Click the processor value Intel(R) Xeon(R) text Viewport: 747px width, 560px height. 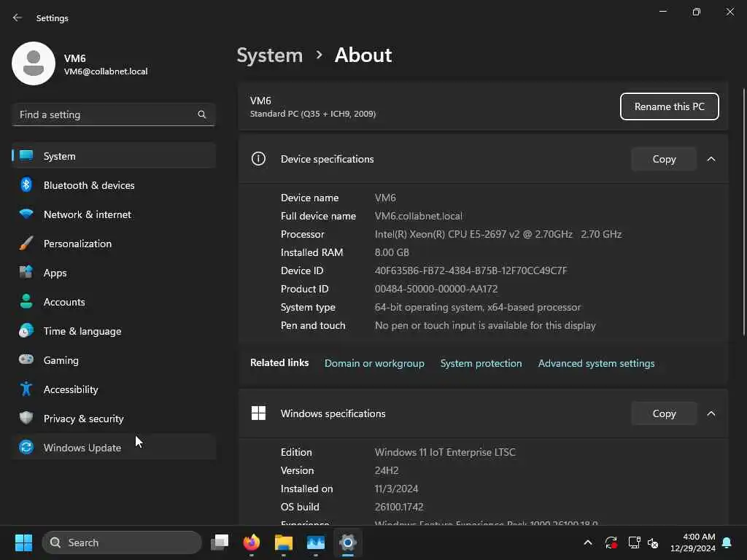click(498, 234)
